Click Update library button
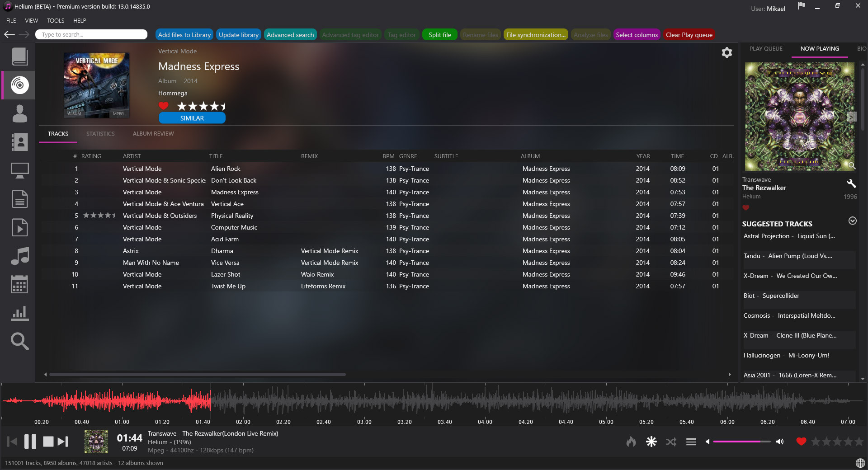This screenshot has width=868, height=470. click(x=239, y=35)
